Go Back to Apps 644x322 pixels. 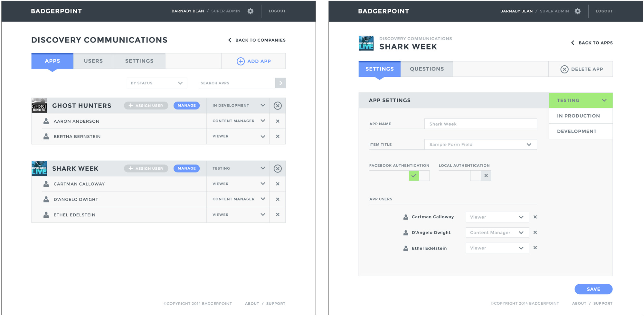(592, 43)
